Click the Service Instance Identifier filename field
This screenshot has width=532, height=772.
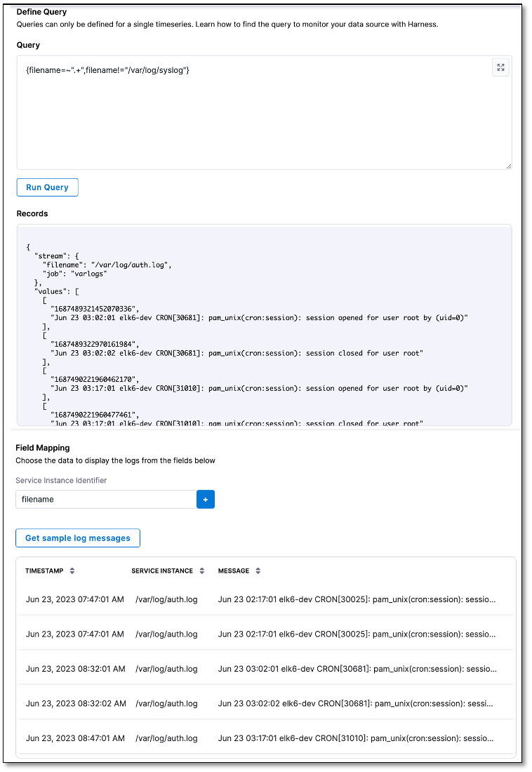[x=105, y=499]
